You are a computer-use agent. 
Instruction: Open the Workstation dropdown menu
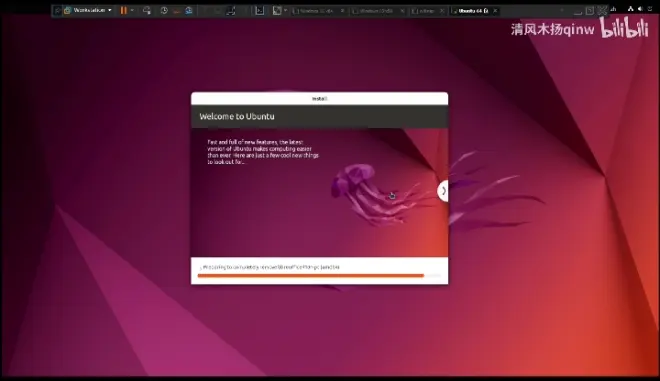(x=88, y=10)
